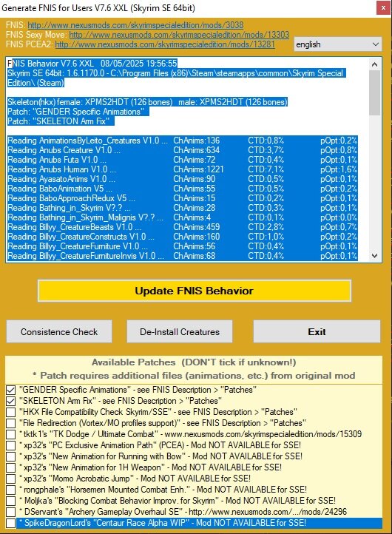The image size is (392, 534).
Task: Tick TK Dodge / Ultimate Combat patch
Action: pos(11,434)
